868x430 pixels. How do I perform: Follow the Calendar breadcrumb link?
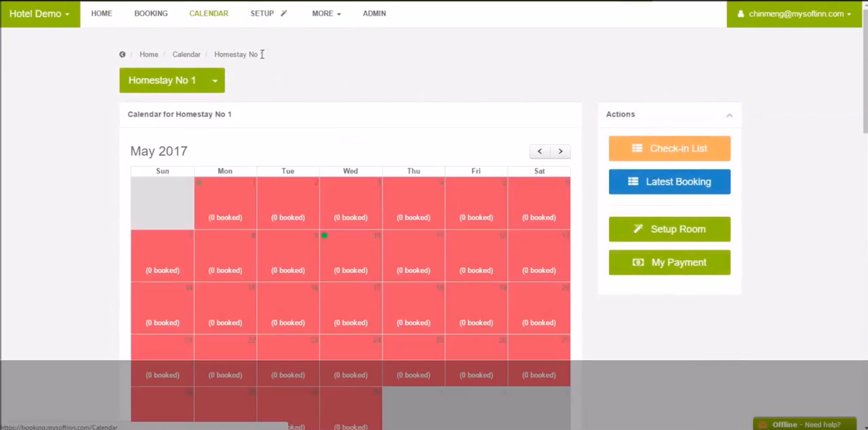[186, 54]
